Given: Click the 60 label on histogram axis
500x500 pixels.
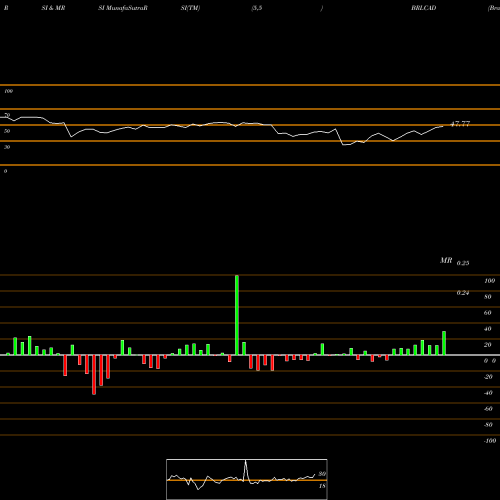Looking at the screenshot, I should click(x=488, y=313).
